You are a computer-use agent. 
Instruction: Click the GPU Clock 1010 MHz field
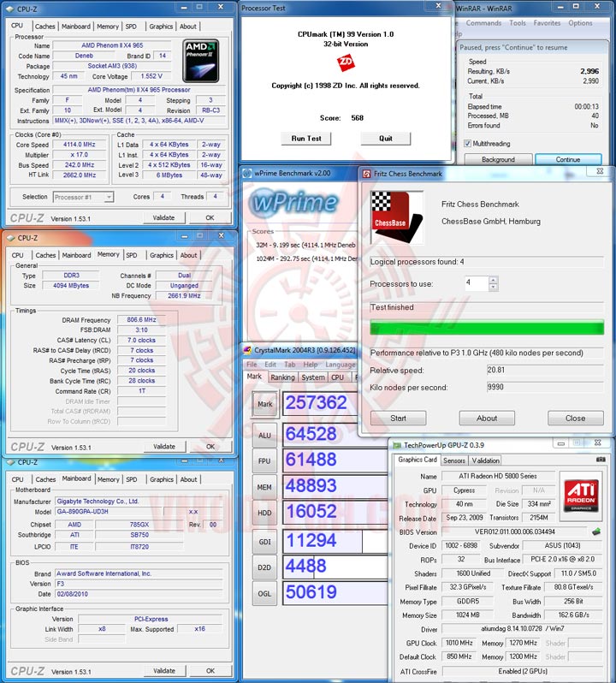459,643
